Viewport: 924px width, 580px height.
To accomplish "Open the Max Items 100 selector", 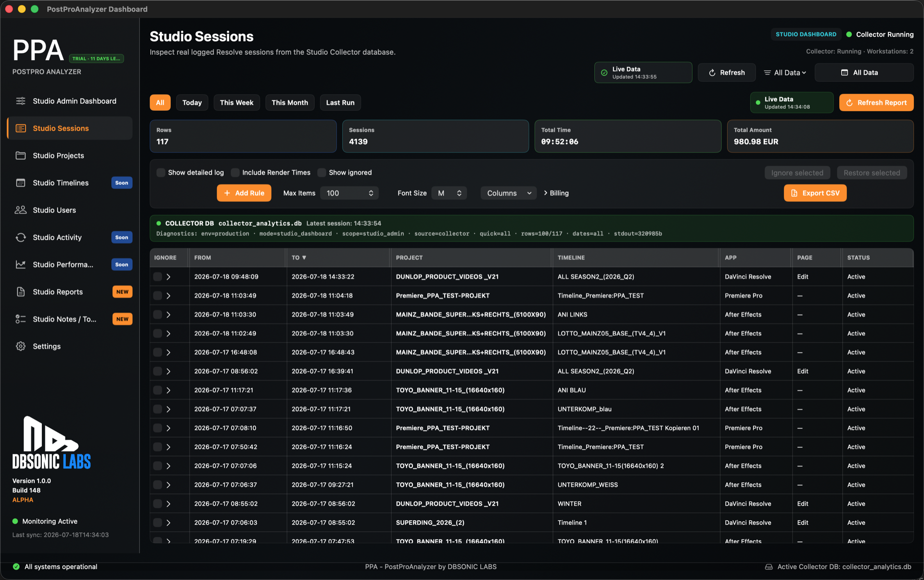I will coord(349,193).
